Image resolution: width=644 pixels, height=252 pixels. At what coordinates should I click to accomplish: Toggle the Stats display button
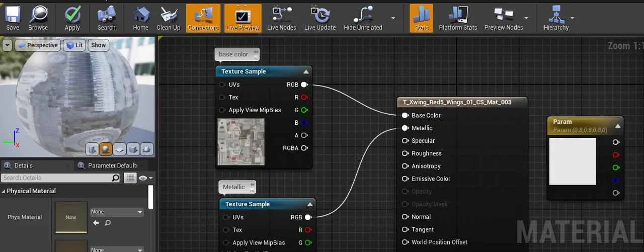(422, 18)
